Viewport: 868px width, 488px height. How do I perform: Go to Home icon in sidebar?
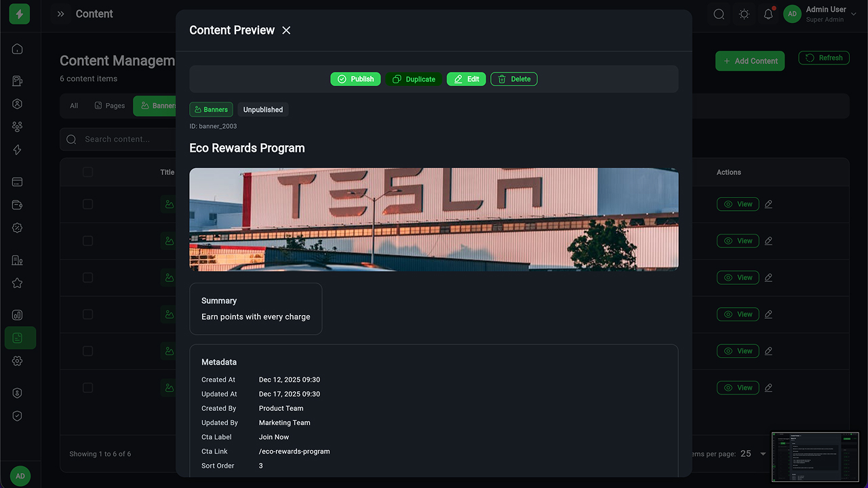pos(18,49)
